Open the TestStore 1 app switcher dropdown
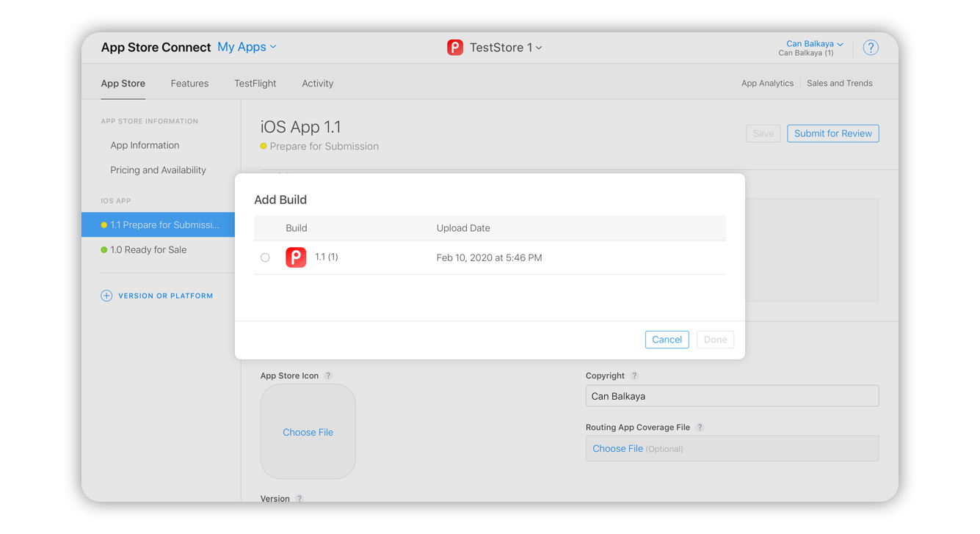 point(506,48)
